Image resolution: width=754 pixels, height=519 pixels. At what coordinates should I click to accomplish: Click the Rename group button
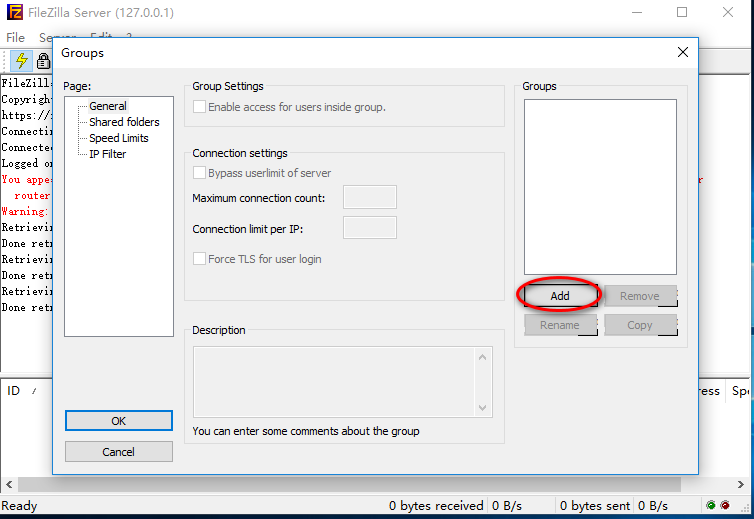(560, 325)
